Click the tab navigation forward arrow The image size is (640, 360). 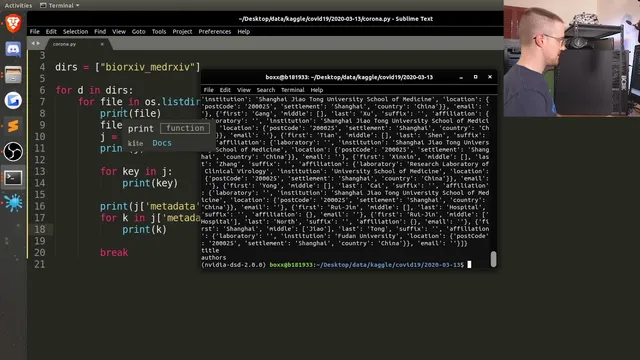38,43
